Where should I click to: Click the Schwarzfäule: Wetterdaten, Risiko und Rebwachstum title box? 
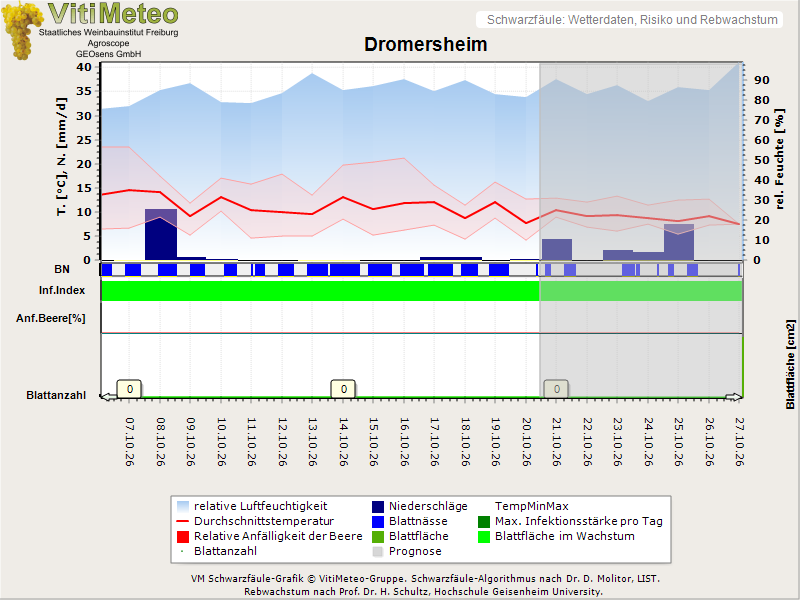click(x=630, y=19)
